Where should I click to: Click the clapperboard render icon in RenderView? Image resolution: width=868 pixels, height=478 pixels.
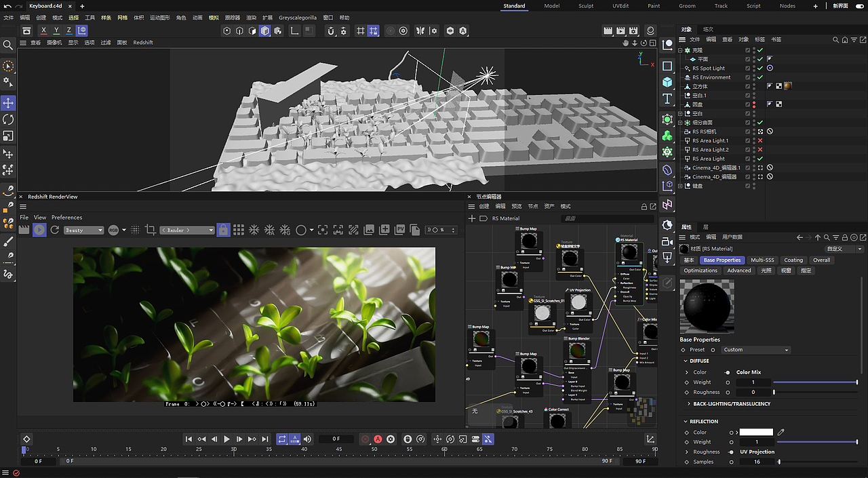click(x=24, y=230)
